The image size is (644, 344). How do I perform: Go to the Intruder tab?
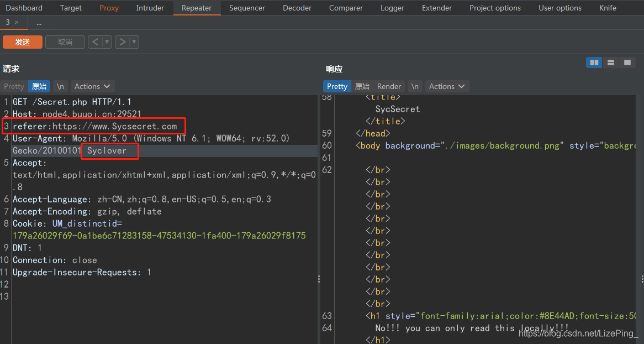[150, 8]
